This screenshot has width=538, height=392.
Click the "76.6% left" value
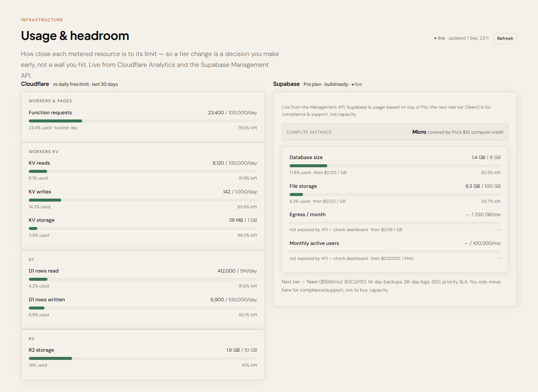coord(247,128)
